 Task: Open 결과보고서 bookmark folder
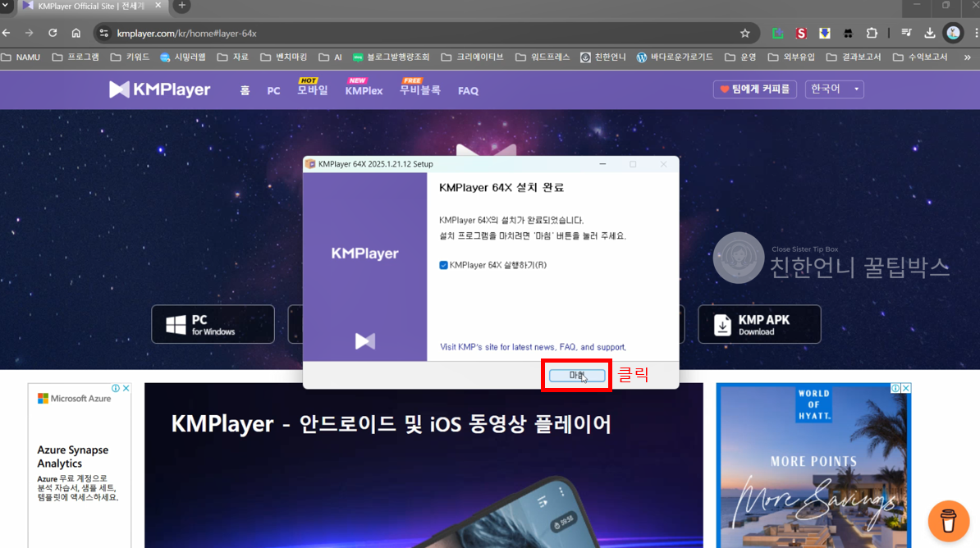[854, 57]
